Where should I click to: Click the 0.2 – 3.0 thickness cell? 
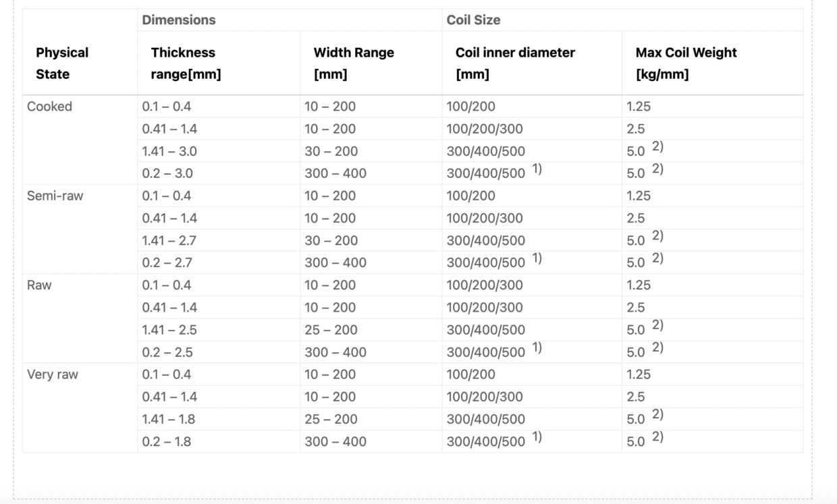pyautogui.click(x=167, y=173)
